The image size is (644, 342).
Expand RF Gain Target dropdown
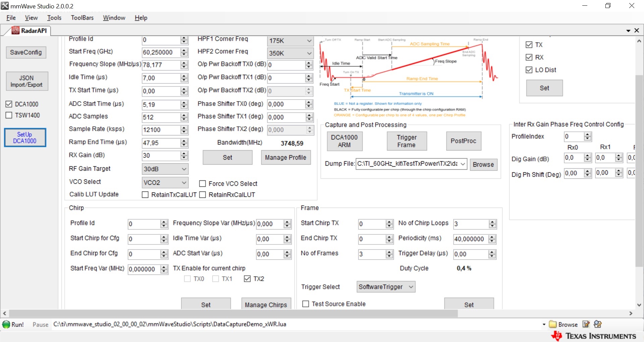coord(165,169)
